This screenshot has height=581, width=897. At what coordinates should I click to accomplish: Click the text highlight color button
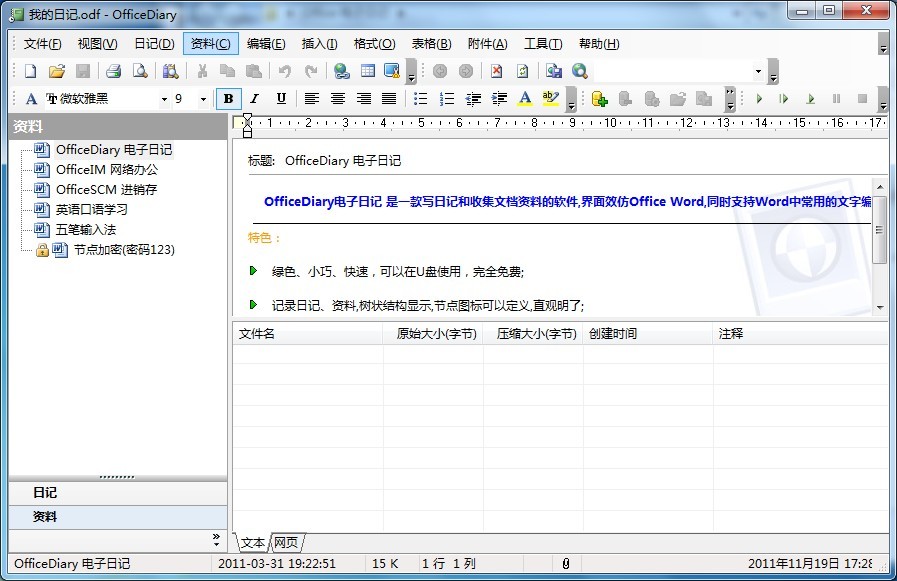[x=550, y=99]
